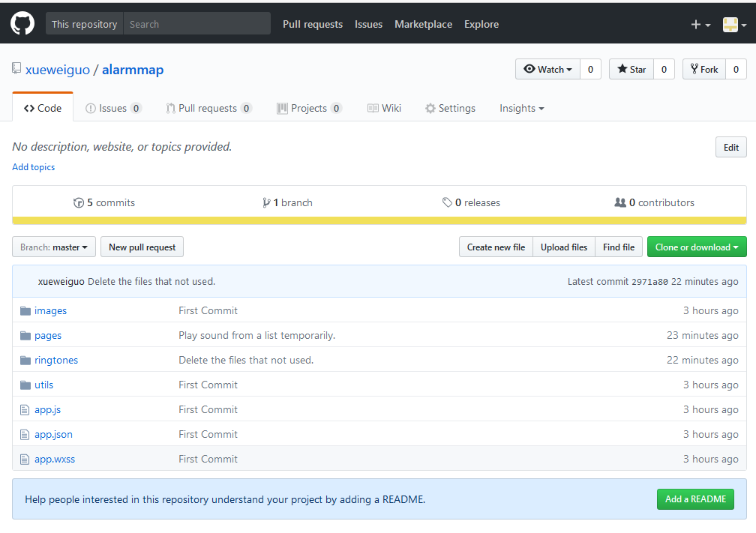756x533 pixels.
Task: Click the Find file button
Action: point(619,247)
